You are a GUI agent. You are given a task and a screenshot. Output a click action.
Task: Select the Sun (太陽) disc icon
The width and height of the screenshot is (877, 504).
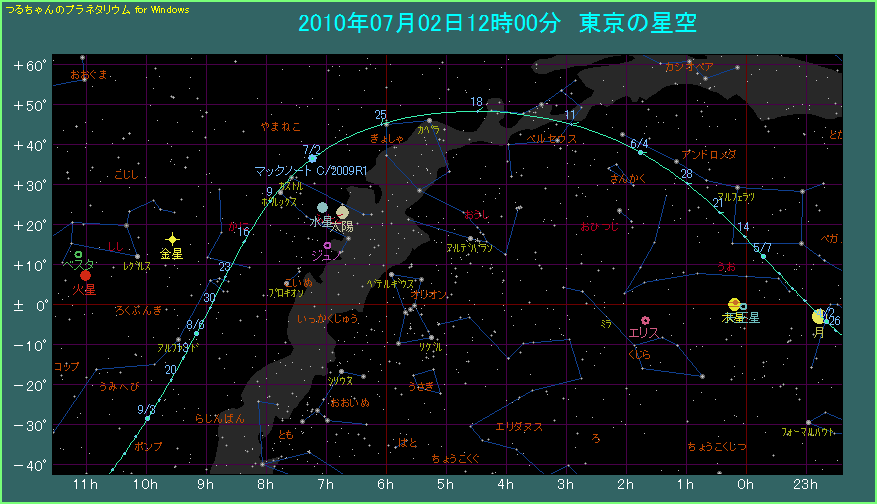(x=342, y=212)
